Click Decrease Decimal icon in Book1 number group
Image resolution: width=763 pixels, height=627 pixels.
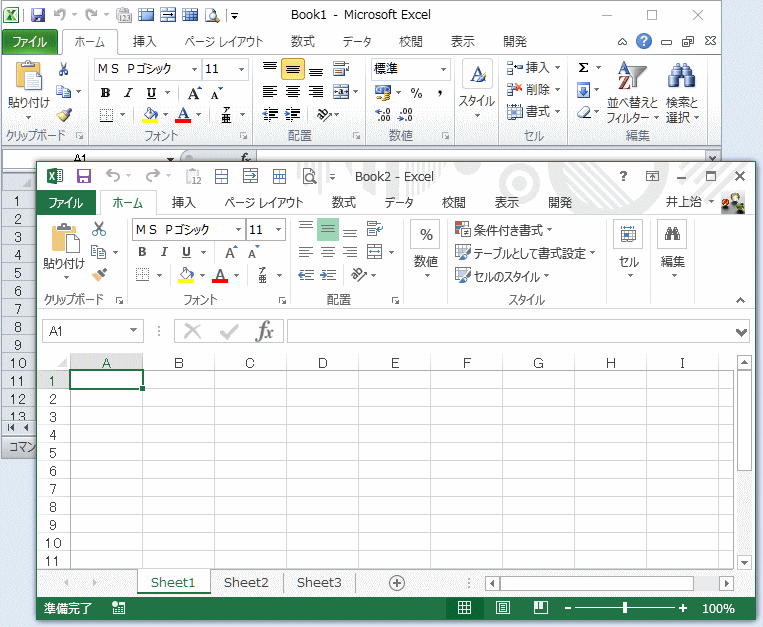click(405, 115)
